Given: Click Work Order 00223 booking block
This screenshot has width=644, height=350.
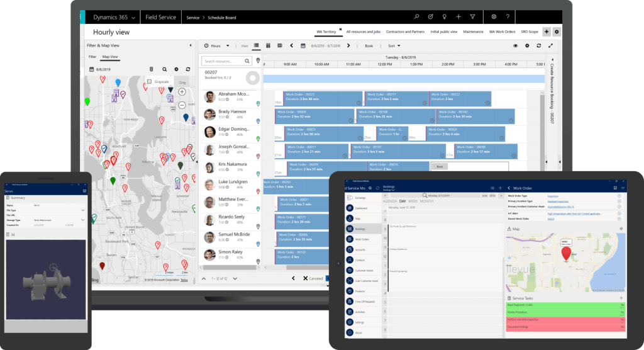Looking at the screenshot, I should (x=323, y=99).
